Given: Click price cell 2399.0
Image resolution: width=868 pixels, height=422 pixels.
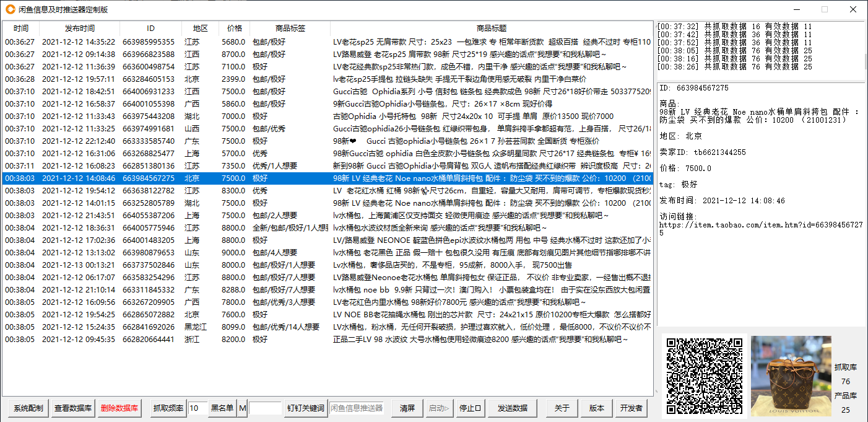Looking at the screenshot, I should click(x=234, y=79).
